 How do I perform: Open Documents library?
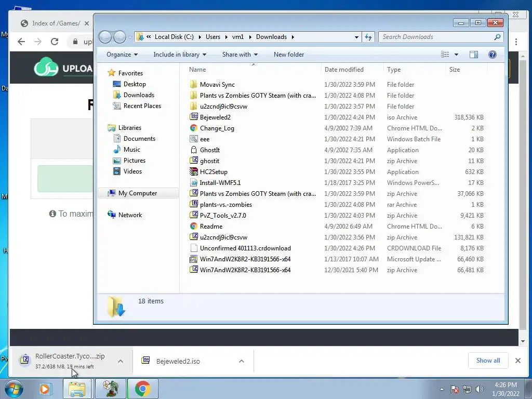139,138
